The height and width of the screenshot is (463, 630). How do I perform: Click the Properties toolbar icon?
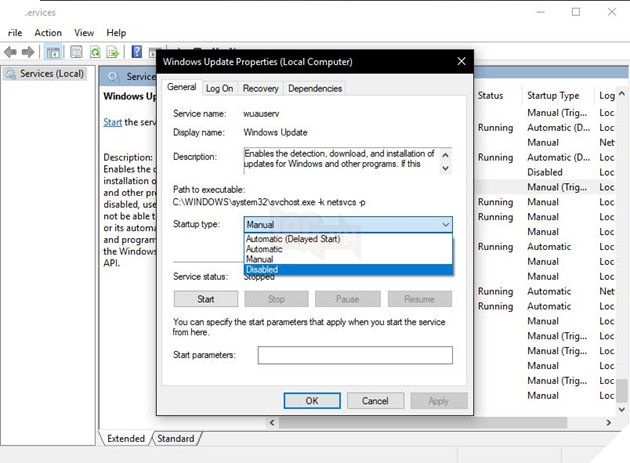pos(74,52)
